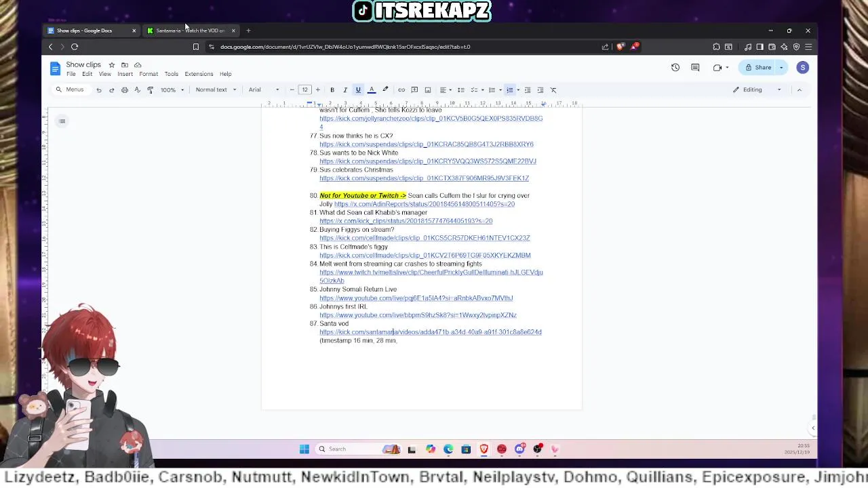Click the Redo arrow in Docs toolbar
The height and width of the screenshot is (488, 868).
112,90
